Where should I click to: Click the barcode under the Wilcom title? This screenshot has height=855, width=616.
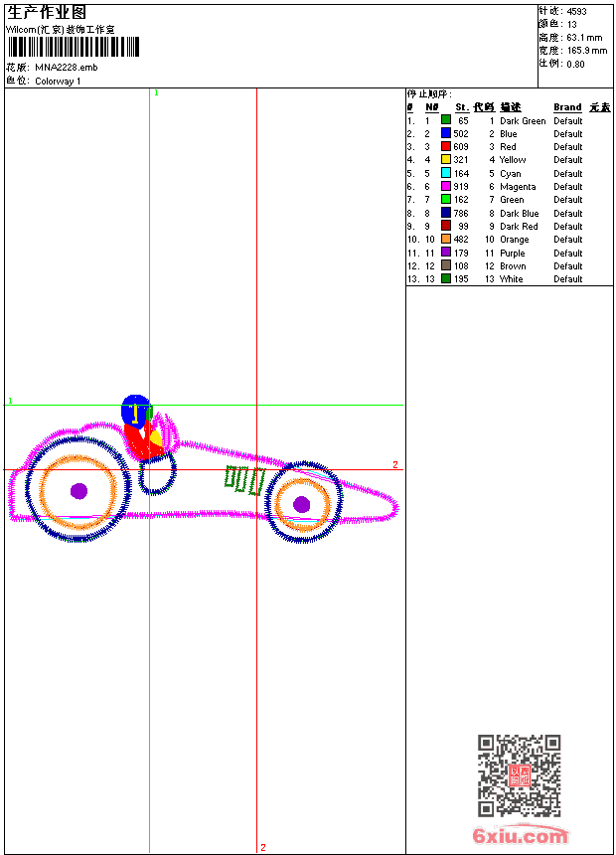74,47
